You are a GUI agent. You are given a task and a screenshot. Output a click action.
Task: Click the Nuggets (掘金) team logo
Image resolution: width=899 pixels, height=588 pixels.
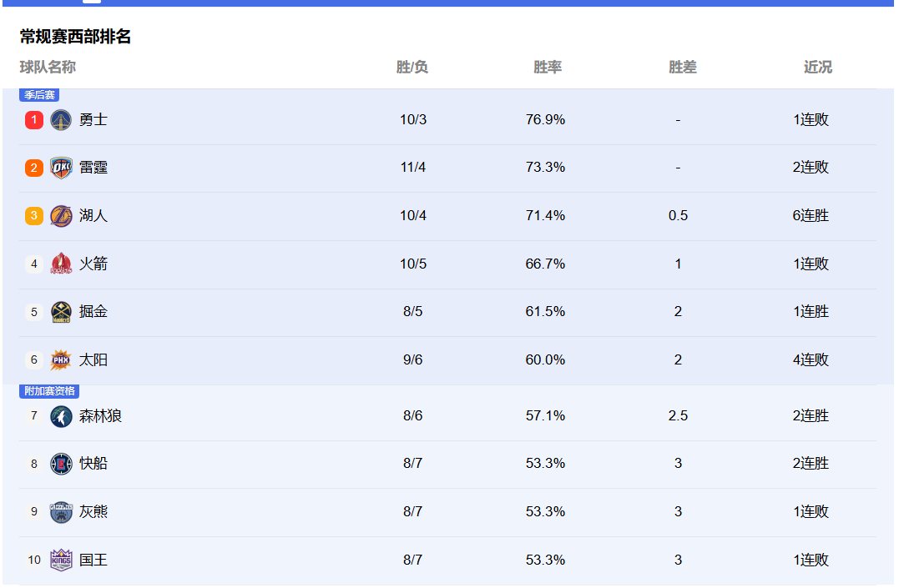61,312
